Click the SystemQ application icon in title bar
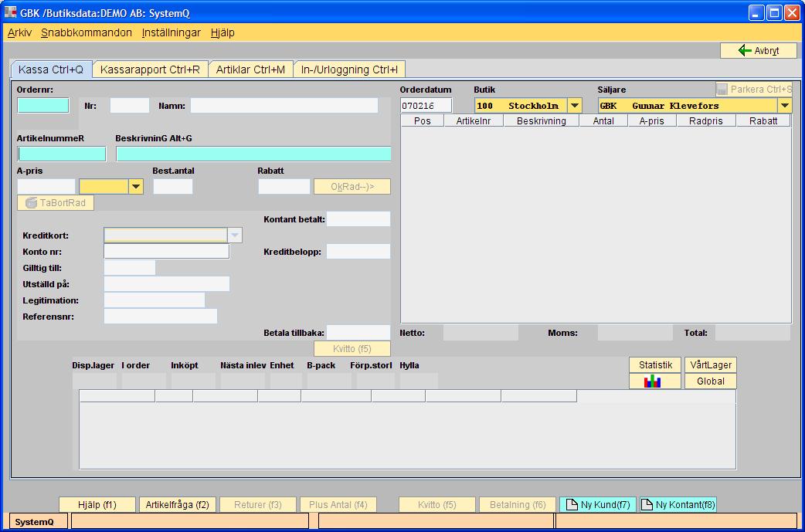Screen dimensions: 805x532 coord(10,12)
